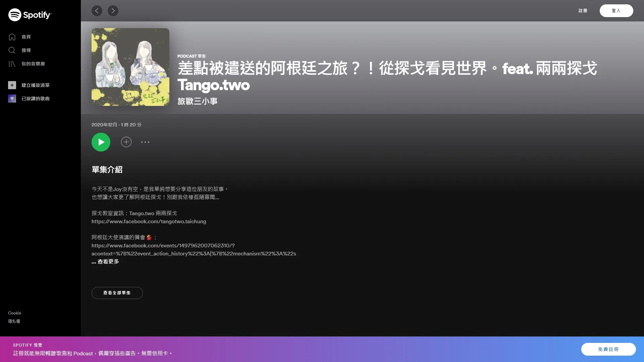The image size is (644, 362).
Task: Click the 註冊就能無限暢聽歌曲和 Podcast banner text
Action: [x=93, y=353]
